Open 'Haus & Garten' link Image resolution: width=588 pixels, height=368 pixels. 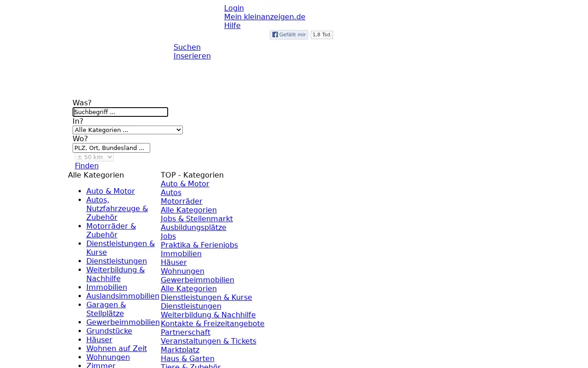point(187,358)
